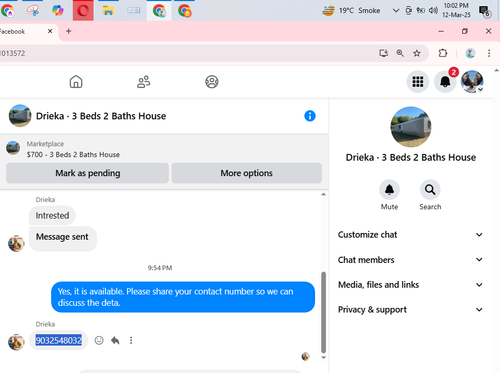
Task: Open the Friends icon in top navigation
Action: click(144, 82)
